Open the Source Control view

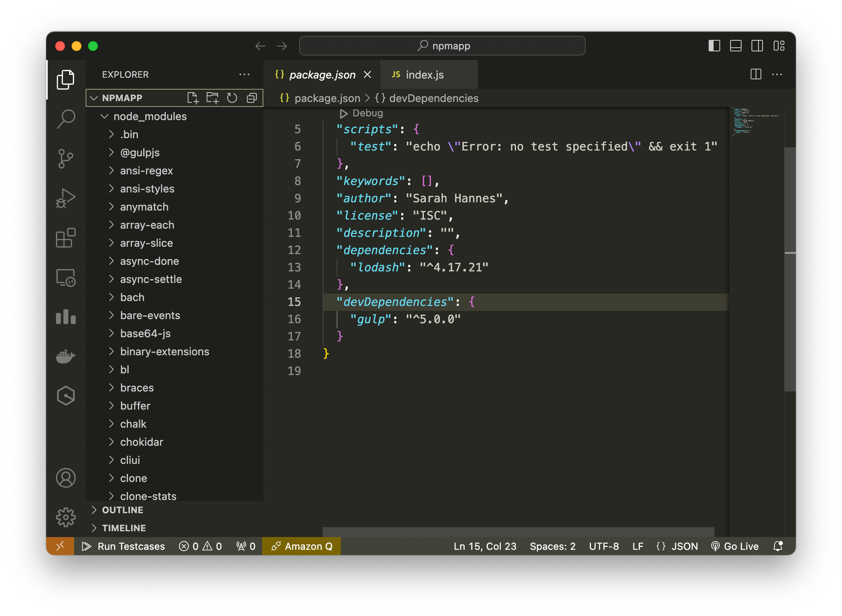65,159
